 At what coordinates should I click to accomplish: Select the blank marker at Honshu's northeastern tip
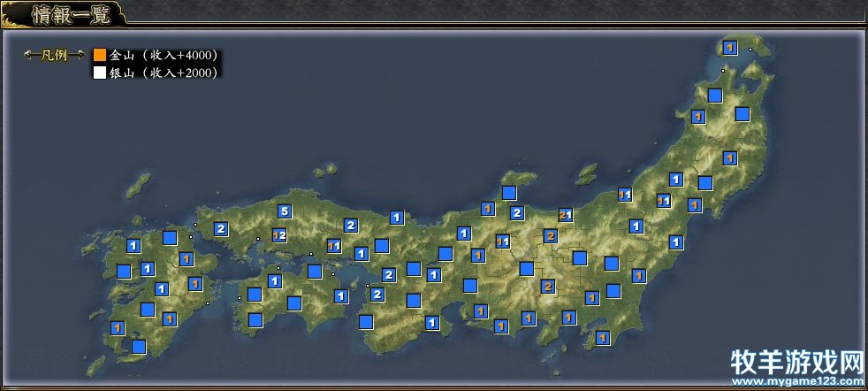pyautogui.click(x=742, y=113)
